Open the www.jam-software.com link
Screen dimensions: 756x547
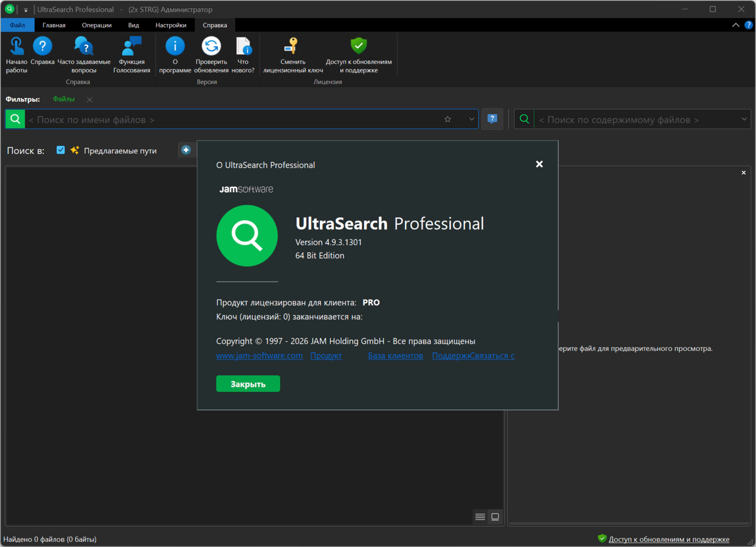260,356
